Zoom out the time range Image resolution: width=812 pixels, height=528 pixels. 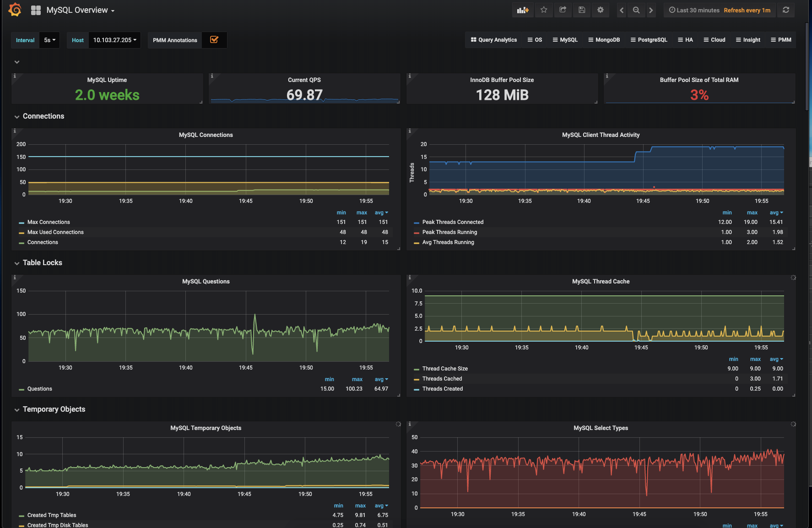click(636, 10)
